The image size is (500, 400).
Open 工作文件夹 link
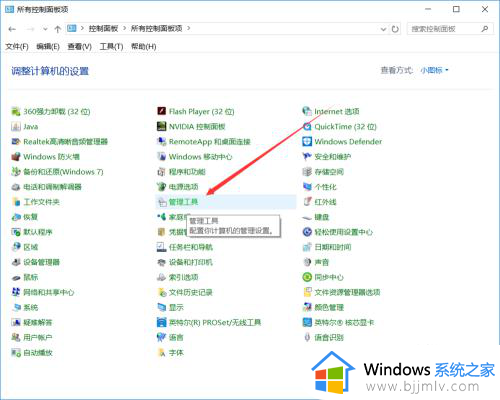click(x=42, y=202)
